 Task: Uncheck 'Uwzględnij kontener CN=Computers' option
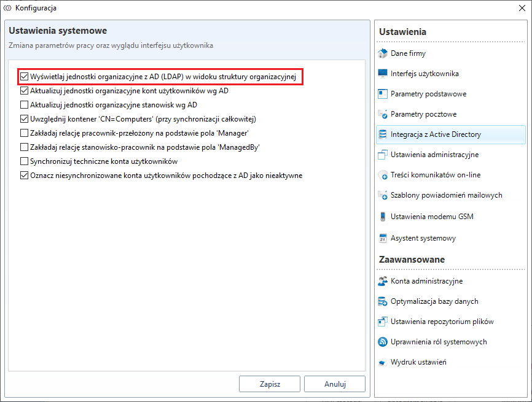(x=25, y=119)
